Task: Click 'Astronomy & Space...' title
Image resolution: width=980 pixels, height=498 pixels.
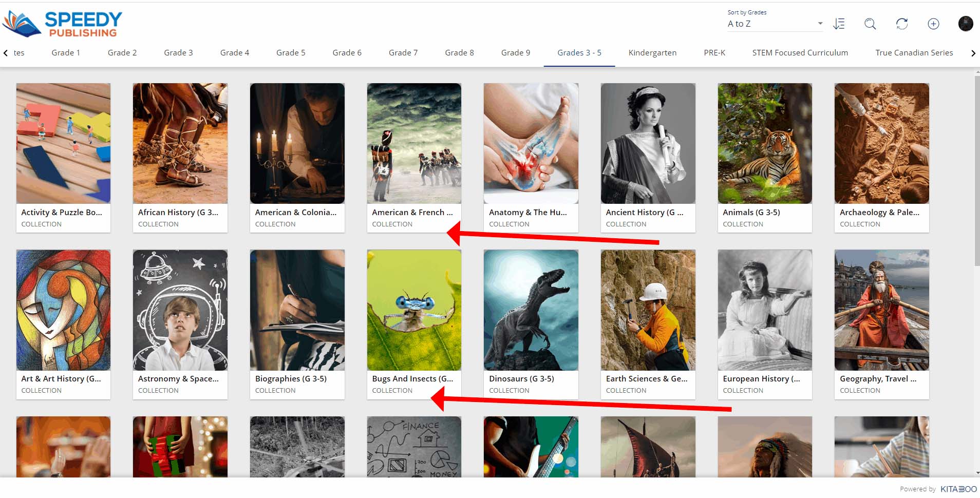Action: pos(178,378)
